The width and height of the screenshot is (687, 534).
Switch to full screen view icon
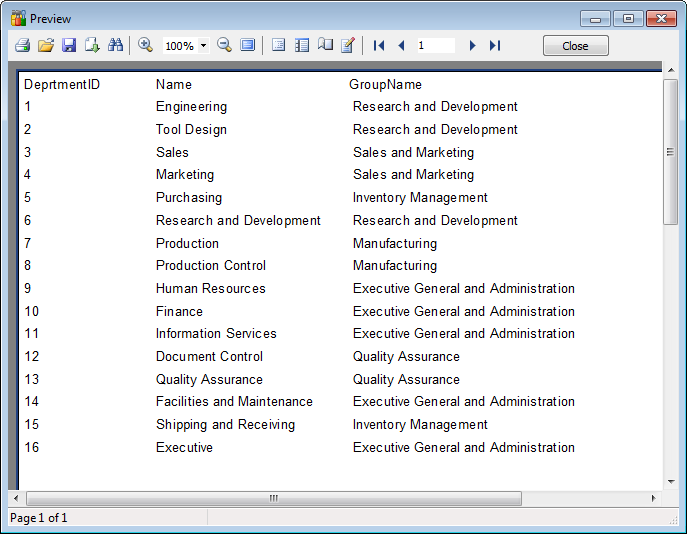click(x=247, y=45)
